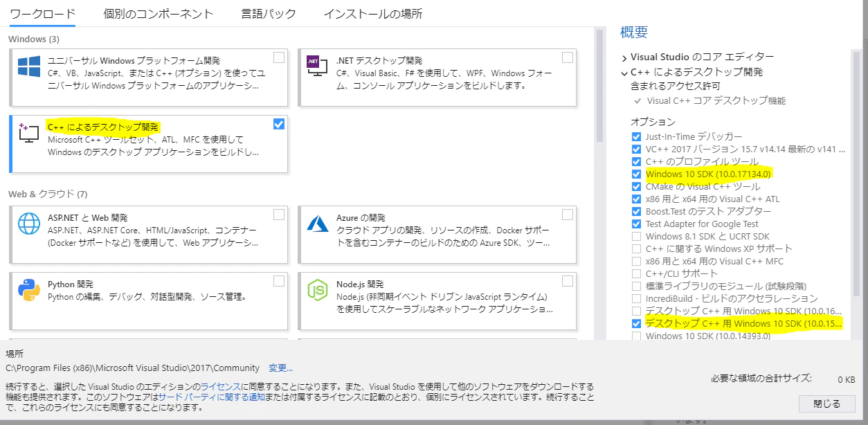
Task: Tick the Node.js 開発 workload checkbox
Action: (x=568, y=281)
